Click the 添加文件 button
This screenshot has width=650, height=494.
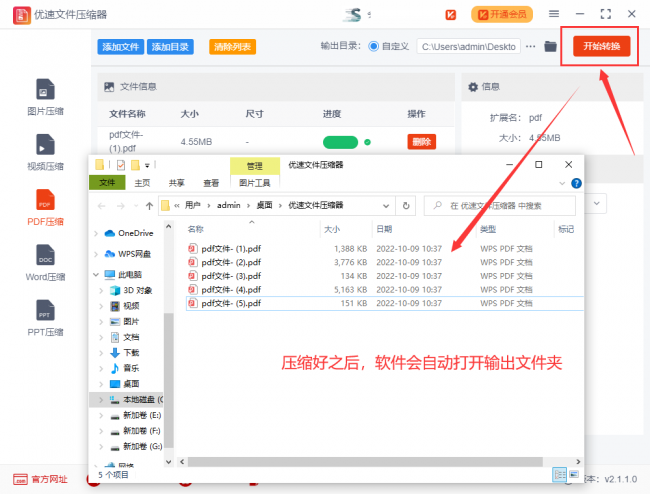[x=121, y=47]
